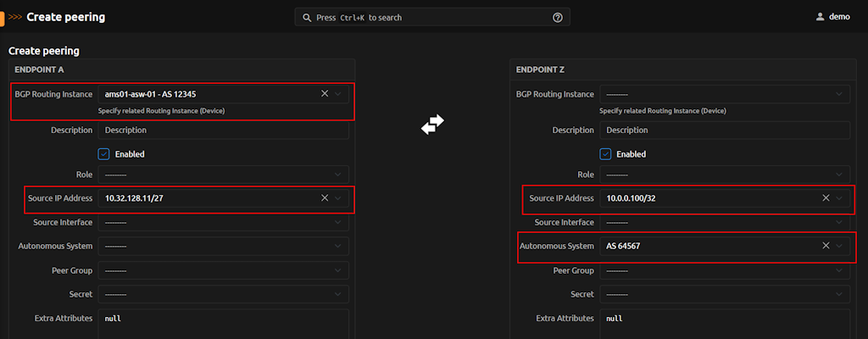The height and width of the screenshot is (339, 868).
Task: Open Endpoint A Peer Group dropdown
Action: pos(223,270)
